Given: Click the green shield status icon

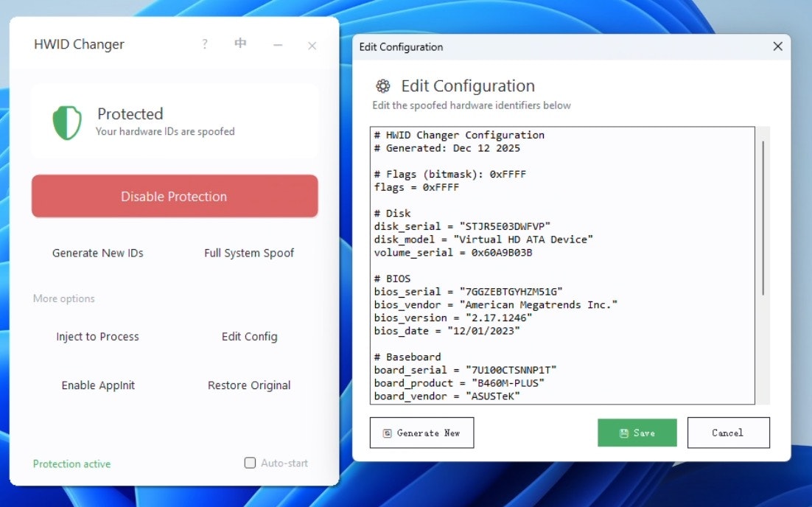Looking at the screenshot, I should point(67,123).
